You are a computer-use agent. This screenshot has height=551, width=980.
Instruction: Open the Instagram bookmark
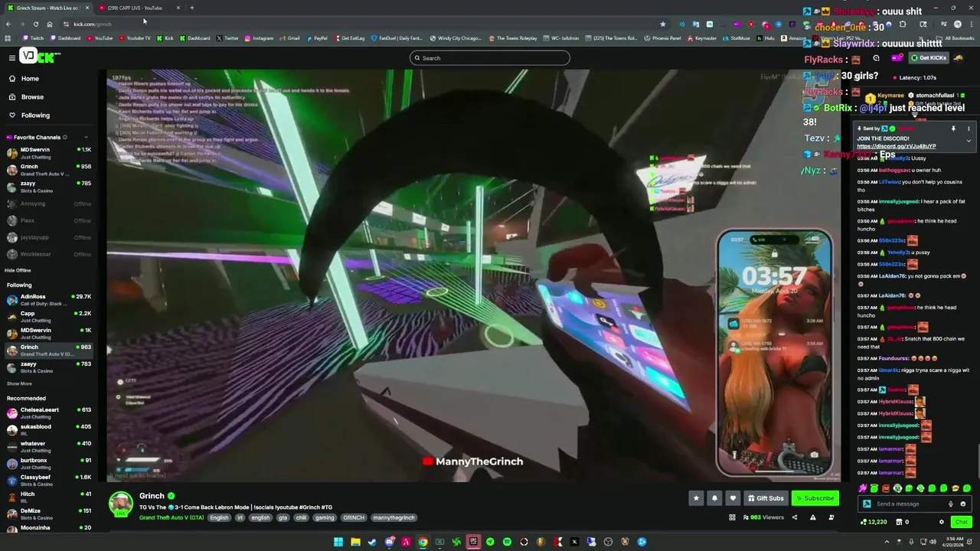coord(259,37)
